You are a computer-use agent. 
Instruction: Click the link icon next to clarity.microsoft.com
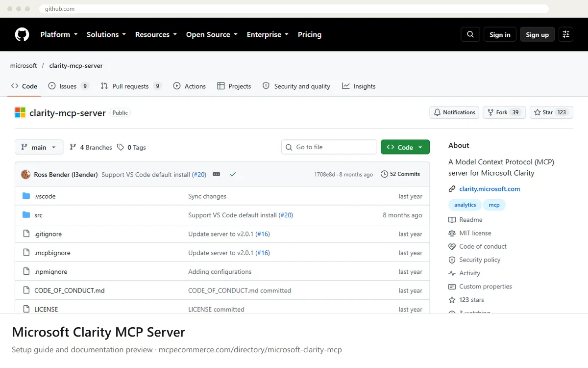(452, 189)
